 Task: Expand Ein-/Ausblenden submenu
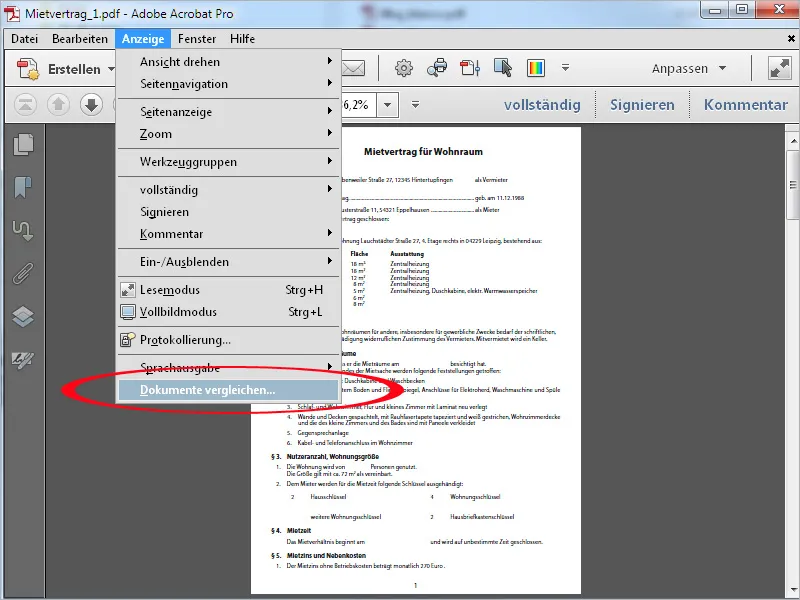[229, 262]
